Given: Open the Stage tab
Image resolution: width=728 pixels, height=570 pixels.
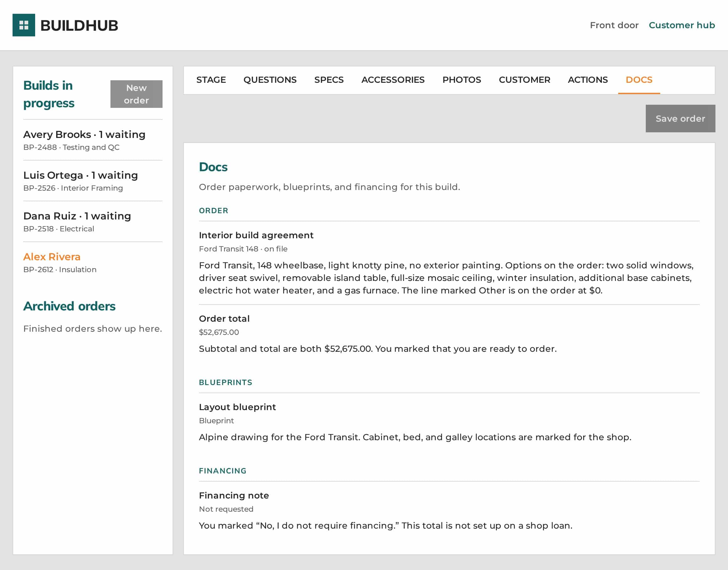Looking at the screenshot, I should click(211, 80).
